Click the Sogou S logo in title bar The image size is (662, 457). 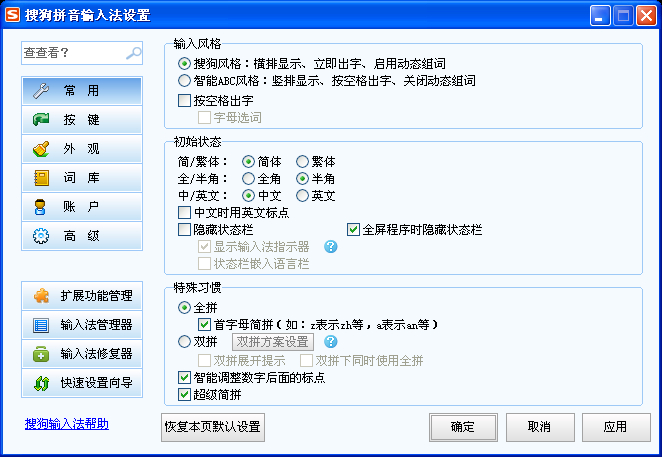pyautogui.click(x=12, y=15)
